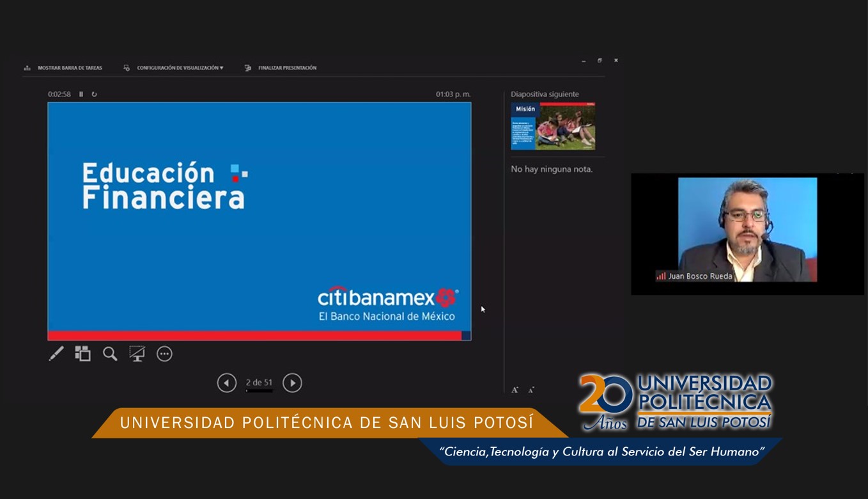Open the see all slides grid

point(82,354)
